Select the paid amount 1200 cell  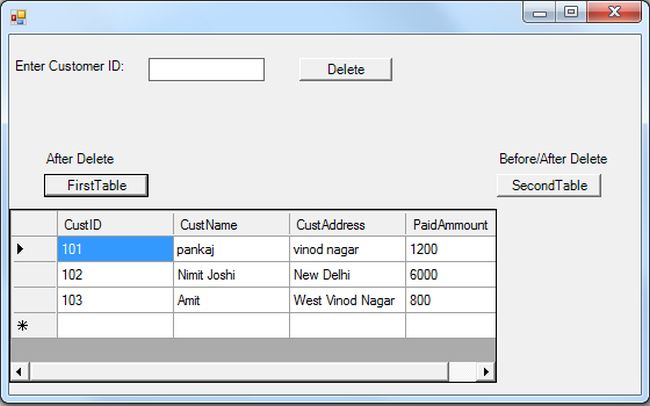click(450, 249)
